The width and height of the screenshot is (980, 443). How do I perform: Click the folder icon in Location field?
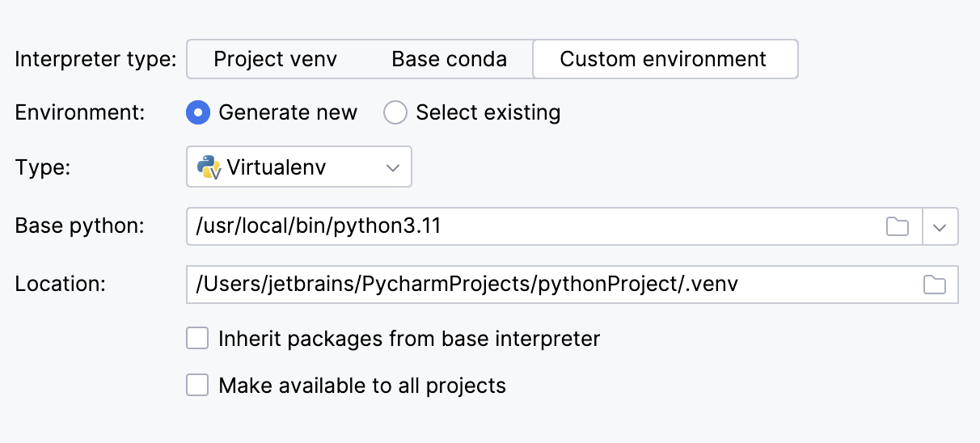(934, 285)
